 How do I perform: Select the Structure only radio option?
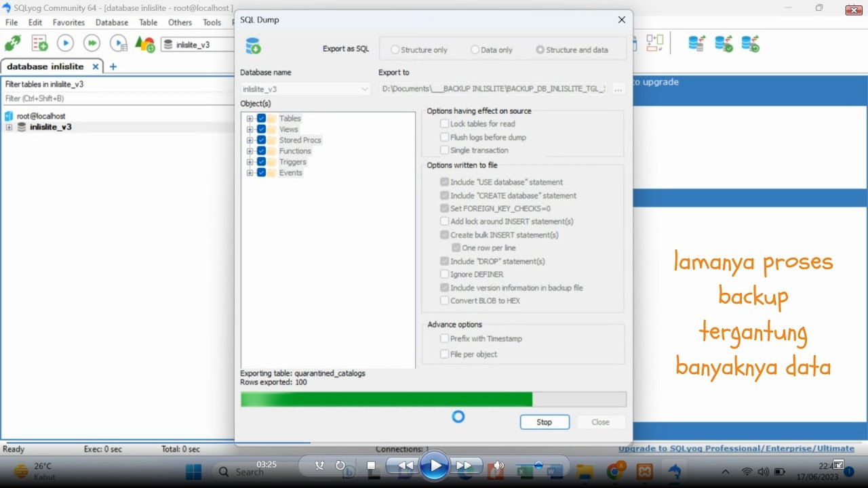click(x=419, y=49)
